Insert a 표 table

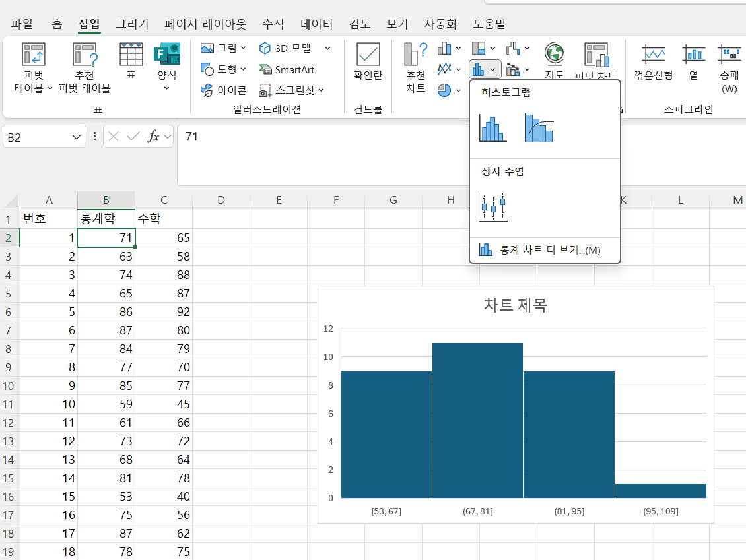131,61
